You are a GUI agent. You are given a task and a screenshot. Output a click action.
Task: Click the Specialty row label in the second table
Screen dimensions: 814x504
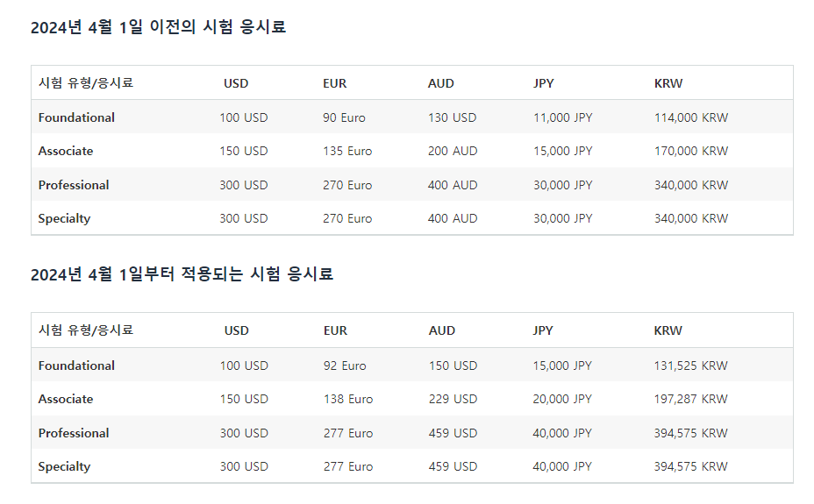pyautogui.click(x=64, y=466)
